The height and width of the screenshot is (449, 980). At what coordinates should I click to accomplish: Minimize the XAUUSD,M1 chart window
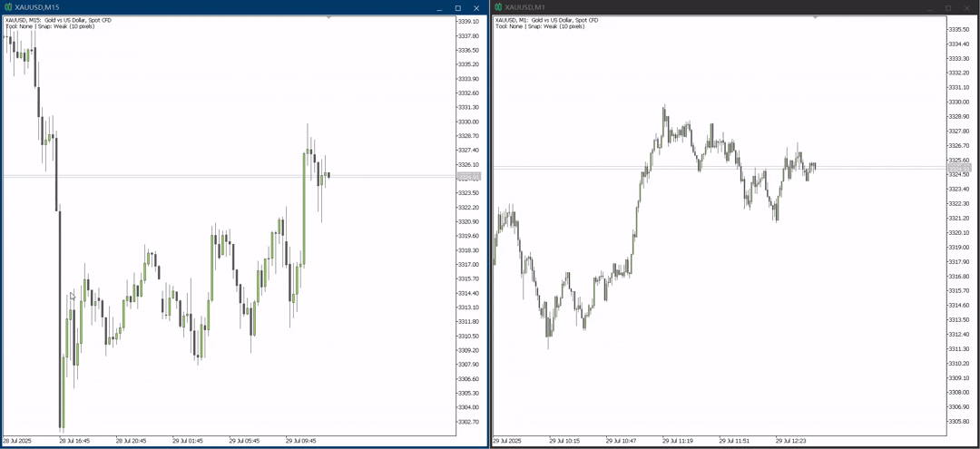tap(929, 7)
